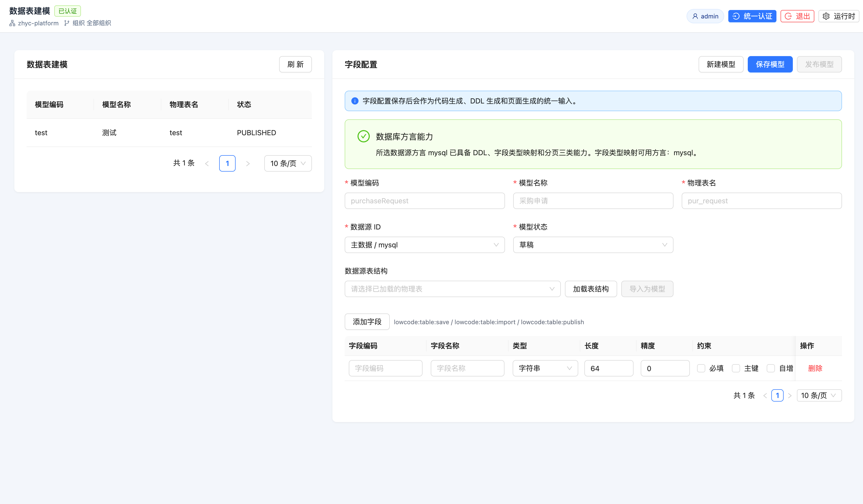Focus the 字段名称 input in table row

(467, 368)
